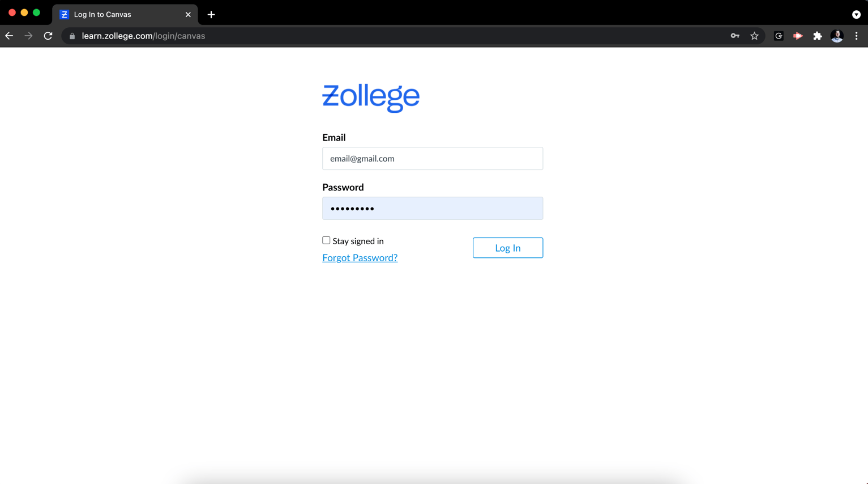
Task: Click the password key icon in address bar
Action: [734, 35]
